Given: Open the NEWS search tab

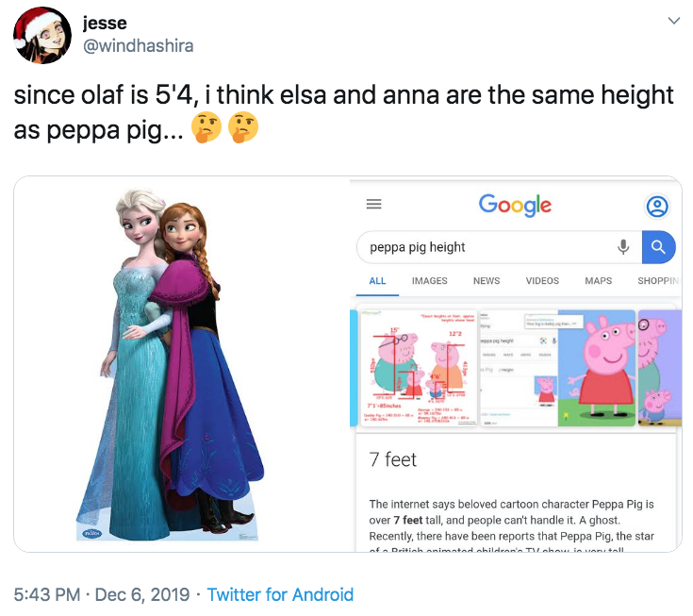Looking at the screenshot, I should tap(487, 280).
